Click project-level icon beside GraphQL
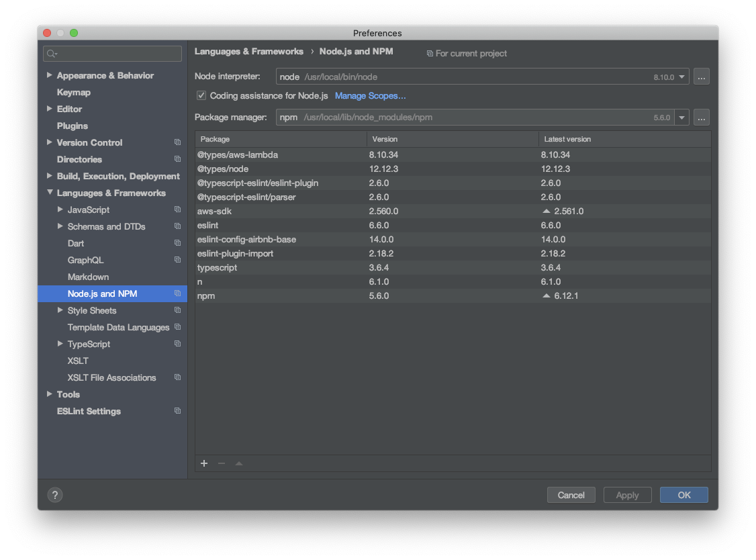756x560 pixels. pos(177,260)
